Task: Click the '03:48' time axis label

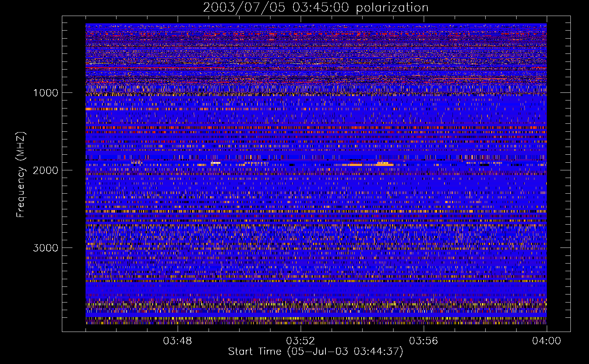Action: click(x=177, y=341)
